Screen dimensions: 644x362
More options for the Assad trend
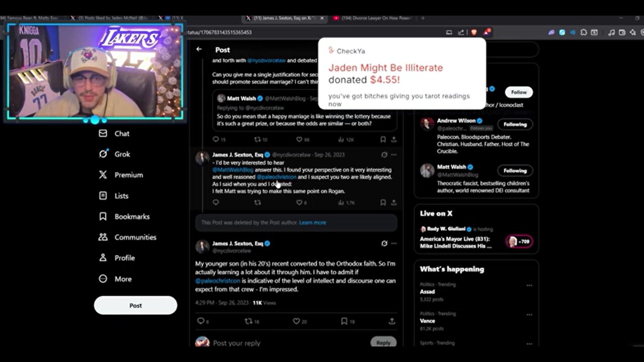tap(529, 285)
